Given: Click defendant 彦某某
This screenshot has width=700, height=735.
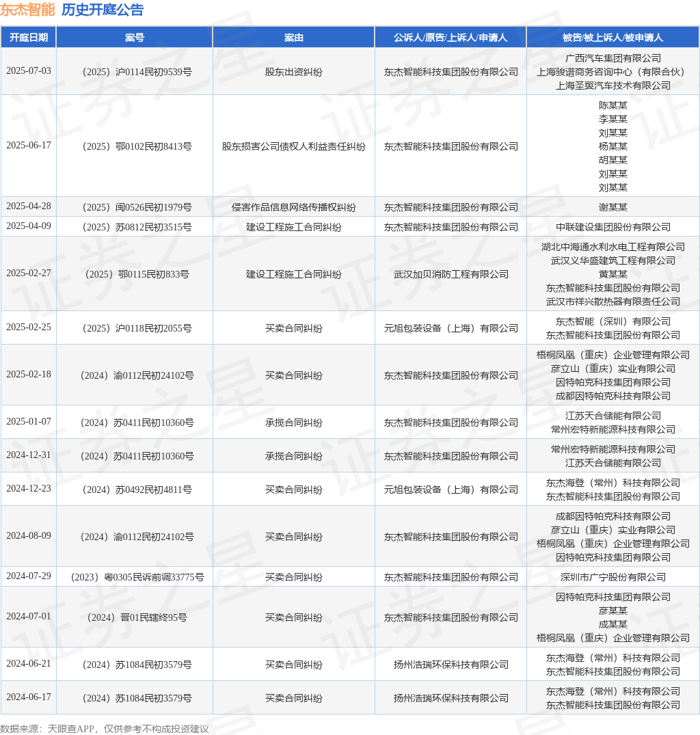Looking at the screenshot, I should [613, 611].
